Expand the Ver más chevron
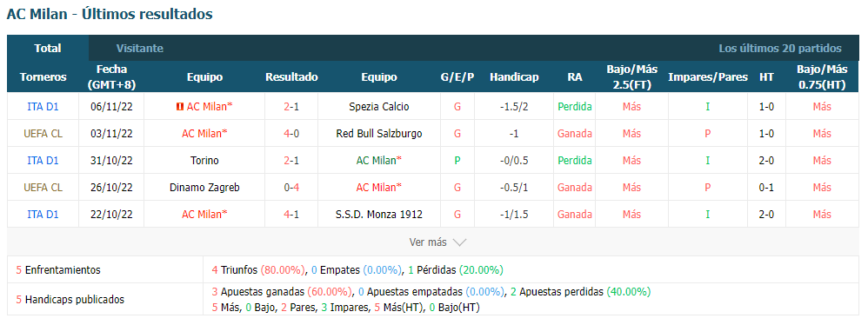This screenshot has width=868, height=325. click(459, 242)
